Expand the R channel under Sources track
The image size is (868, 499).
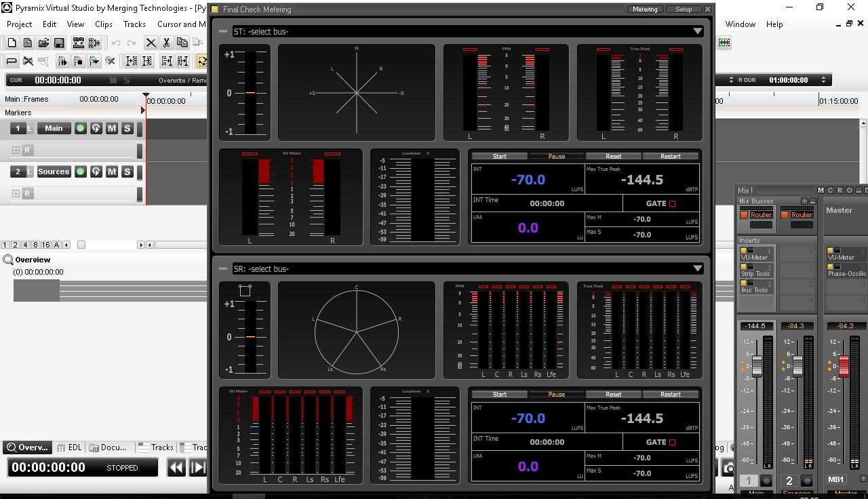point(16,193)
